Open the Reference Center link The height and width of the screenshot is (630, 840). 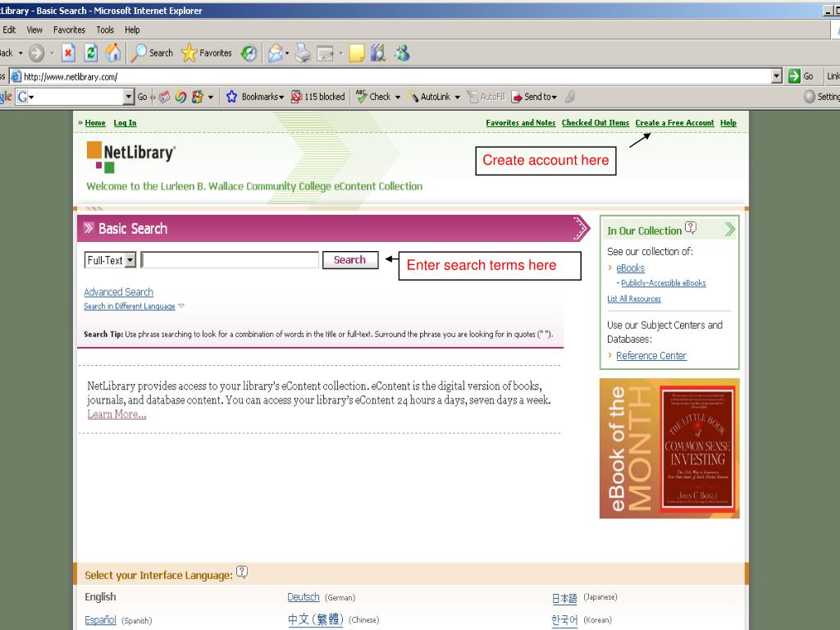(651, 356)
